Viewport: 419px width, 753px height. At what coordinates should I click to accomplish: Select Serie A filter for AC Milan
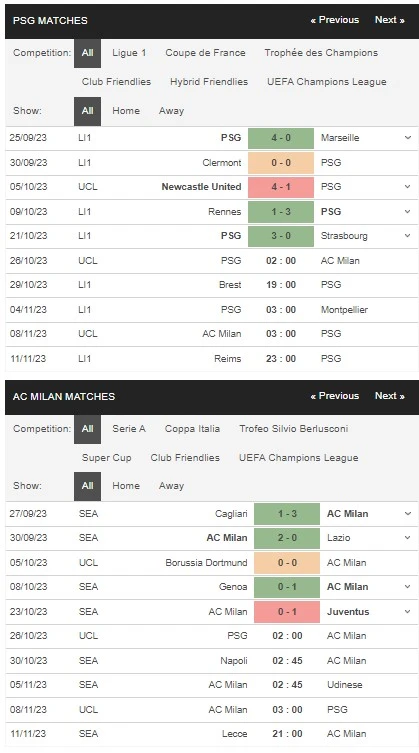(129, 429)
